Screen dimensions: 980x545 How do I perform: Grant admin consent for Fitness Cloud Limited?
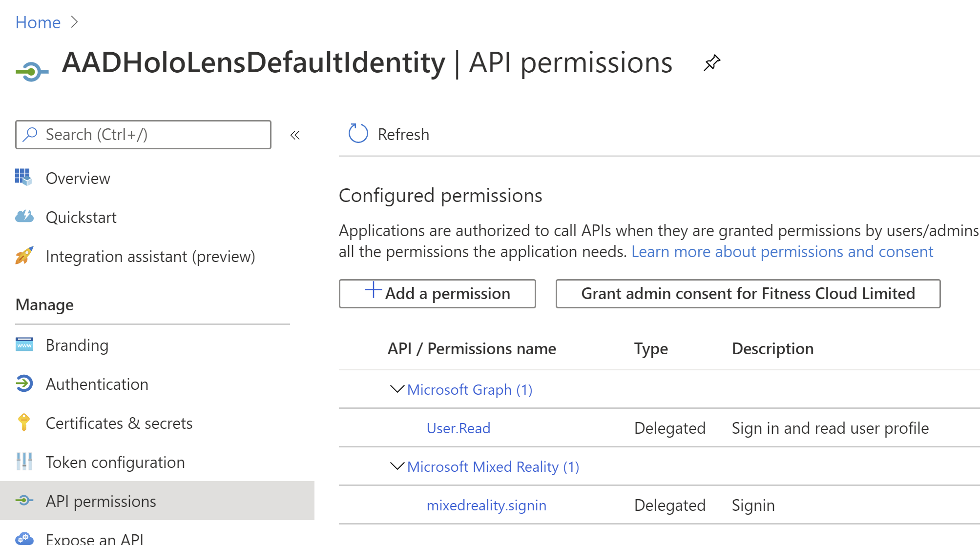[x=748, y=294]
